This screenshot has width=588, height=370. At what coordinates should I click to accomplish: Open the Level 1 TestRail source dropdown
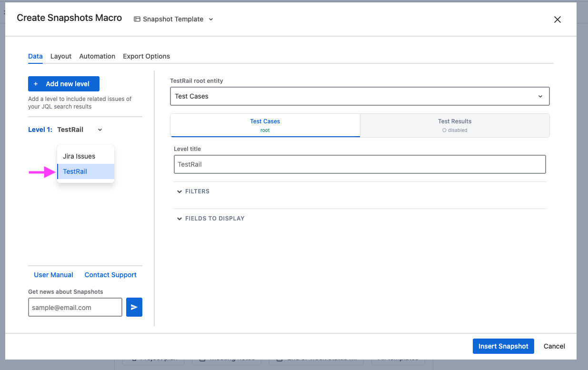pos(80,130)
